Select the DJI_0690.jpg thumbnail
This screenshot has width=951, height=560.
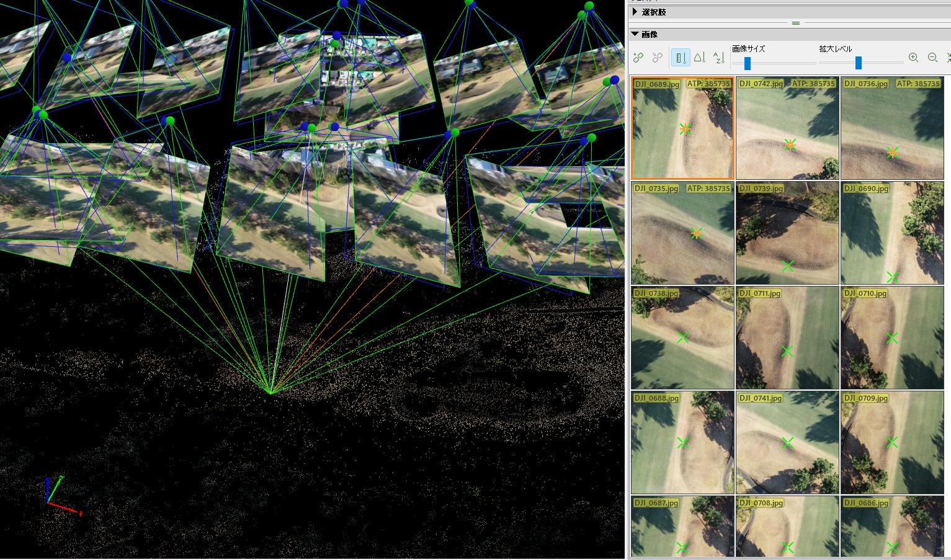click(x=892, y=233)
